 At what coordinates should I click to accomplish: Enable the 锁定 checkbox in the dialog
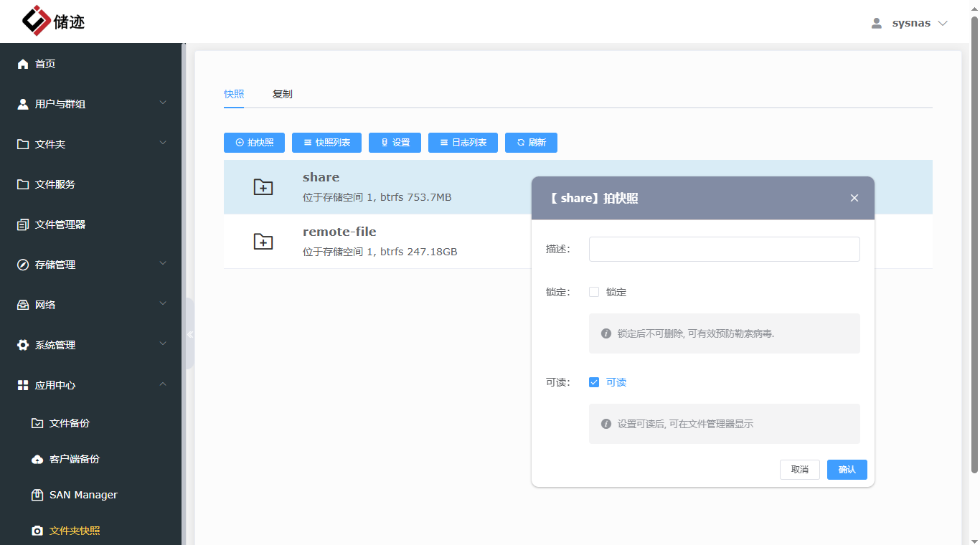594,292
